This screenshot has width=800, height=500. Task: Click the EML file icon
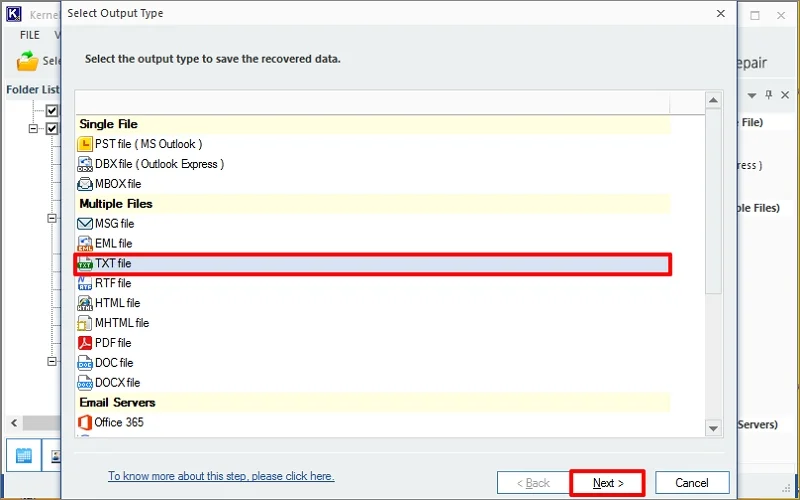tap(85, 244)
